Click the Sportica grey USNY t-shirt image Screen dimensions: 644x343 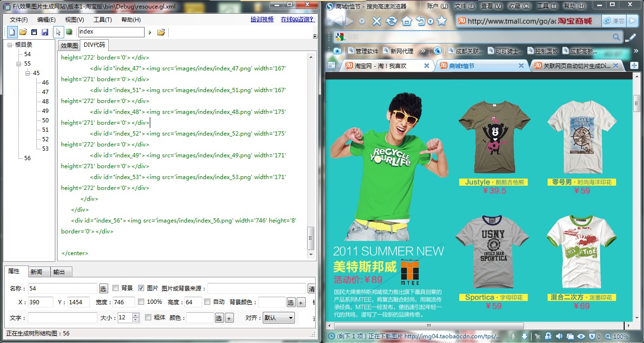pos(493,252)
